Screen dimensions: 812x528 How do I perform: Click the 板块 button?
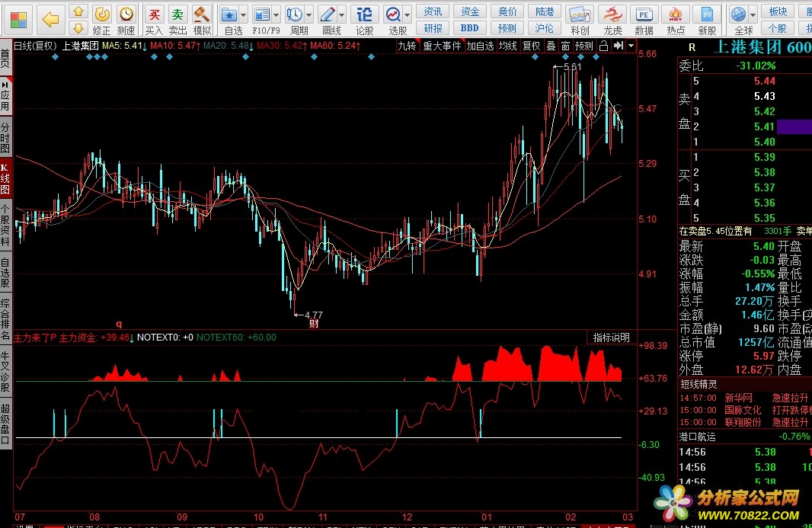[778, 11]
